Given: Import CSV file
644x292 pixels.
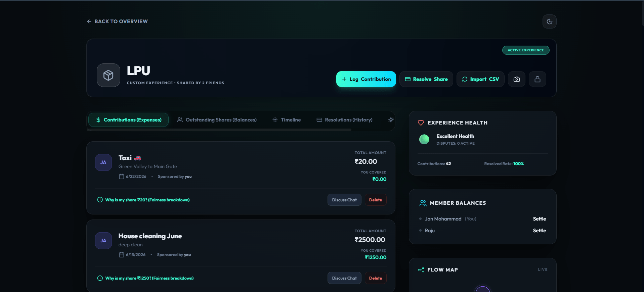Looking at the screenshot, I should coord(480,79).
